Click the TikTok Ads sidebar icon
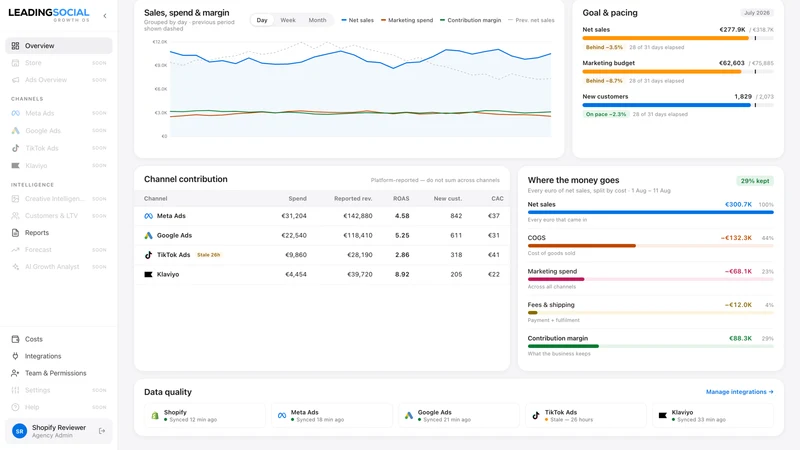Viewport: 800px width, 450px height. 15,148
